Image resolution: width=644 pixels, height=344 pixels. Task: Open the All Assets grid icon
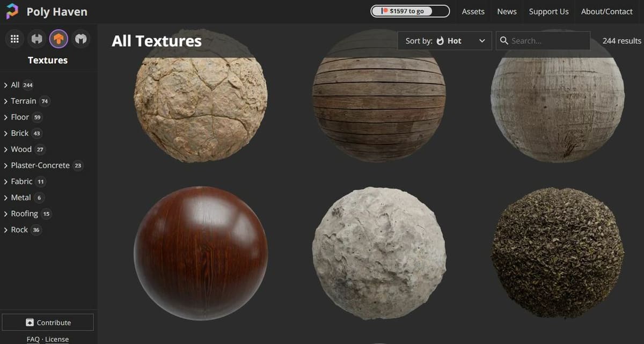[14, 38]
